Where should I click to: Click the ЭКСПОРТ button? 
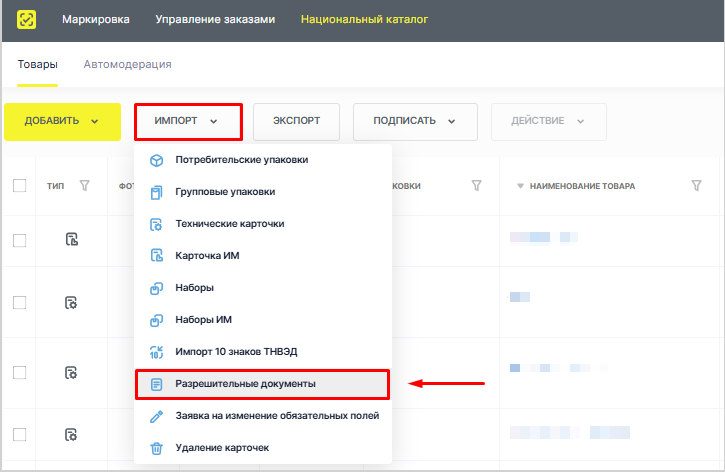[x=296, y=122]
